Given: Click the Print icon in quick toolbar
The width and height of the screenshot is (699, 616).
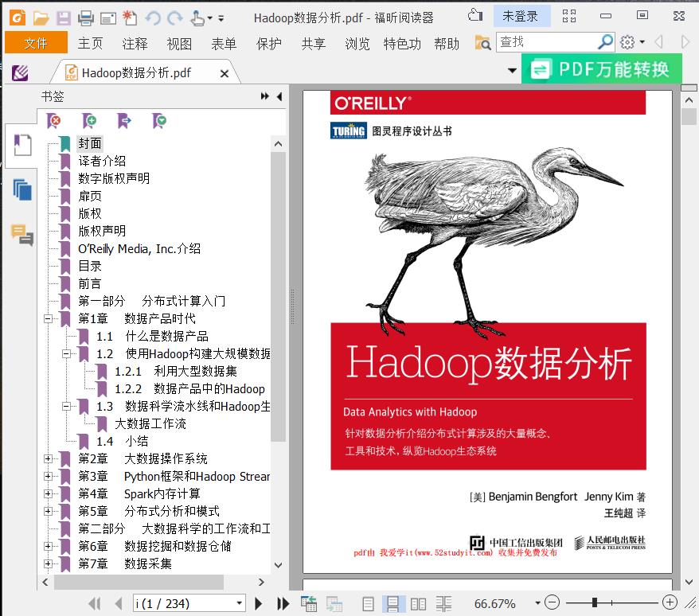Looking at the screenshot, I should tap(86, 18).
